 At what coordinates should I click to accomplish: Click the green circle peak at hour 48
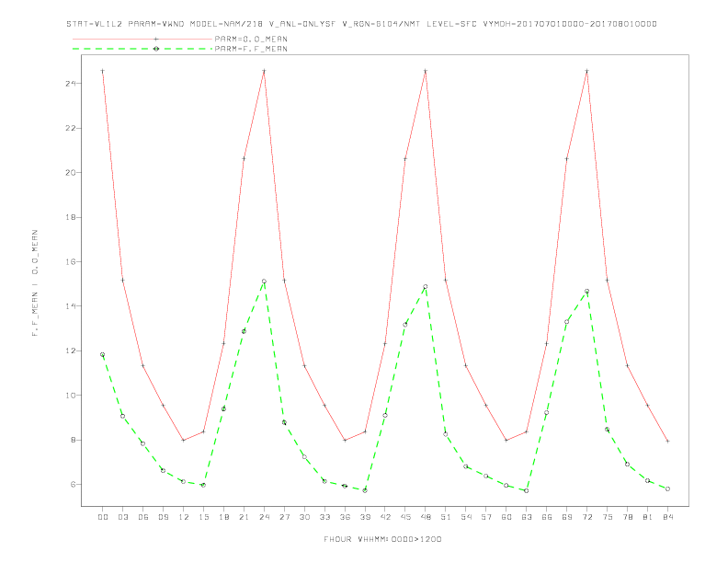point(426,287)
